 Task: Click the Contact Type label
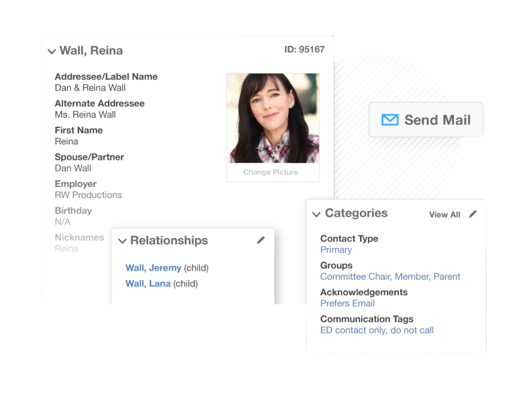point(349,239)
